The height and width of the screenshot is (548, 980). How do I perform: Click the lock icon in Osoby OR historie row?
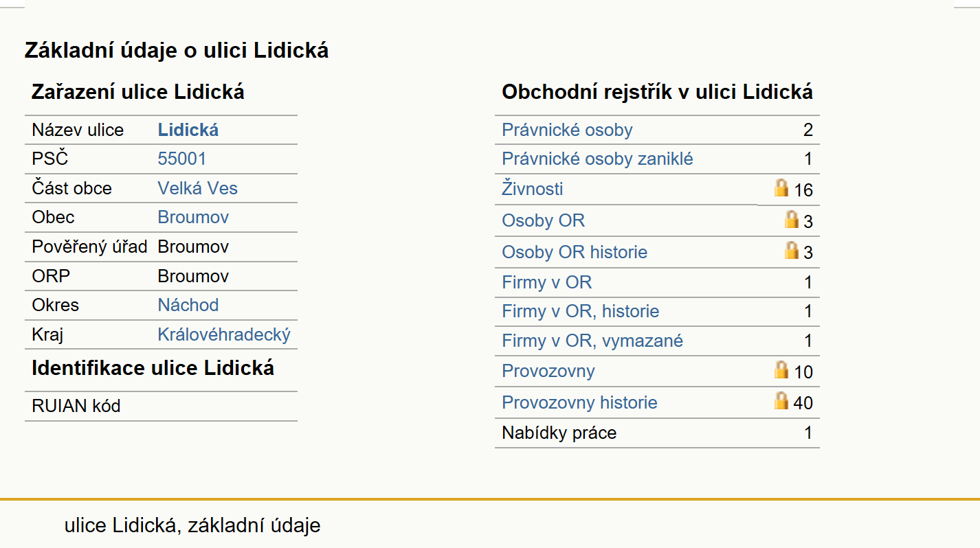(792, 251)
